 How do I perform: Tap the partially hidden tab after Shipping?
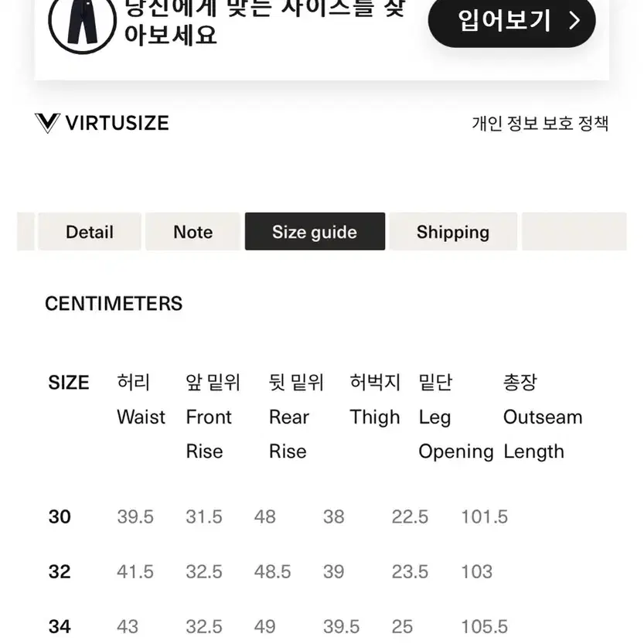[x=574, y=232]
